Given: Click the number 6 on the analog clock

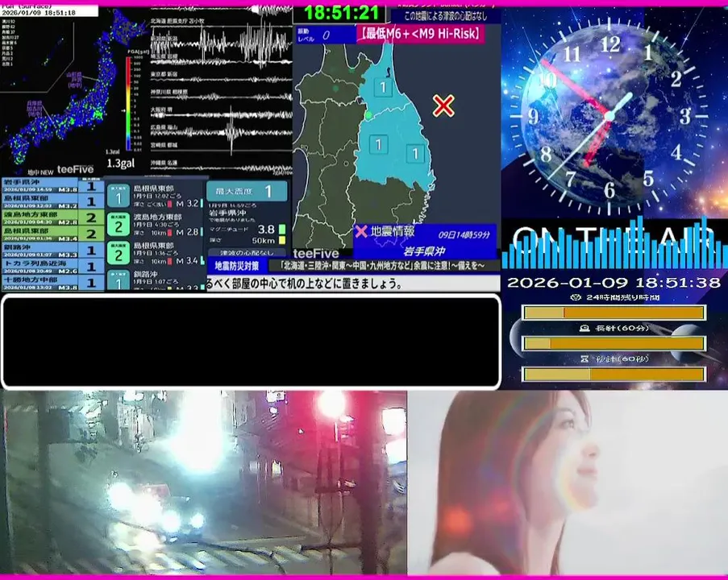Looking at the screenshot, I should 609,190.
